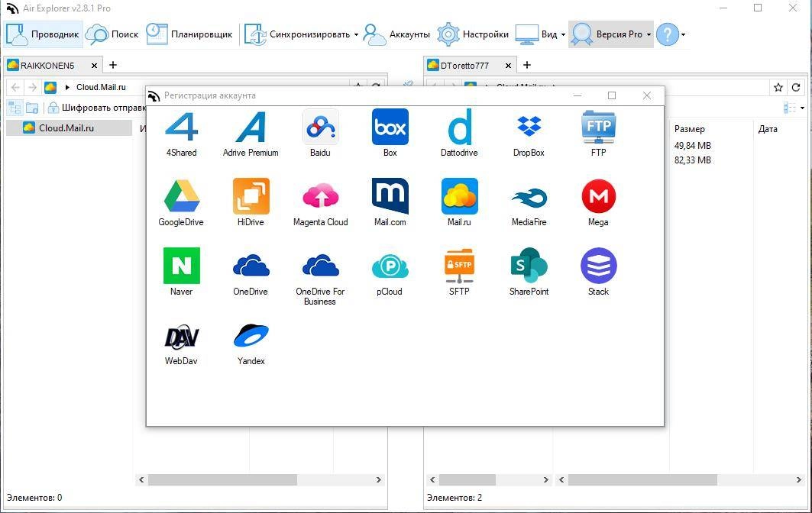
Task: Click left pane horizontal scrollbar
Action: tap(222, 480)
